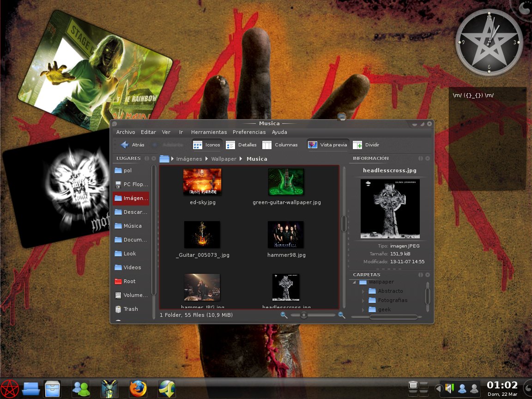
Task: Navigate to Wallpaper in the breadcrumb
Action: click(x=224, y=159)
